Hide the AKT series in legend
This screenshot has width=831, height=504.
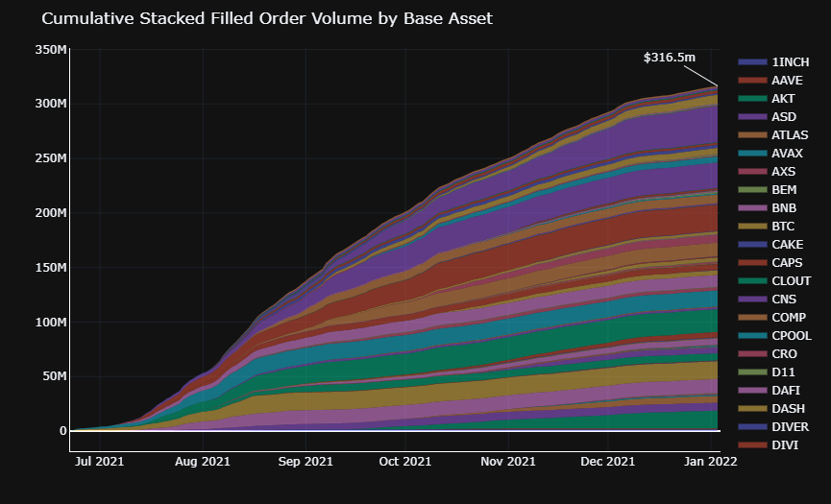pyautogui.click(x=767, y=99)
